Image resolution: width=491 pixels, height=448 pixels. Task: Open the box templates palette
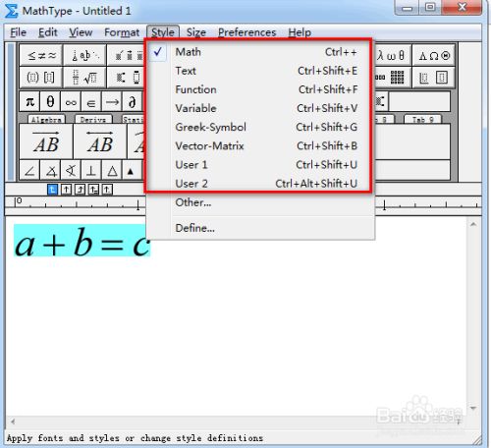[434, 78]
